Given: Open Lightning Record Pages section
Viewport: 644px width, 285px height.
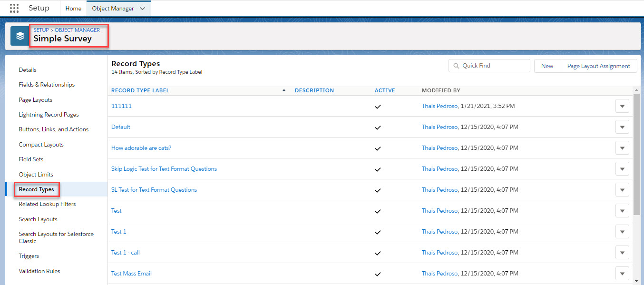Looking at the screenshot, I should pos(49,115).
